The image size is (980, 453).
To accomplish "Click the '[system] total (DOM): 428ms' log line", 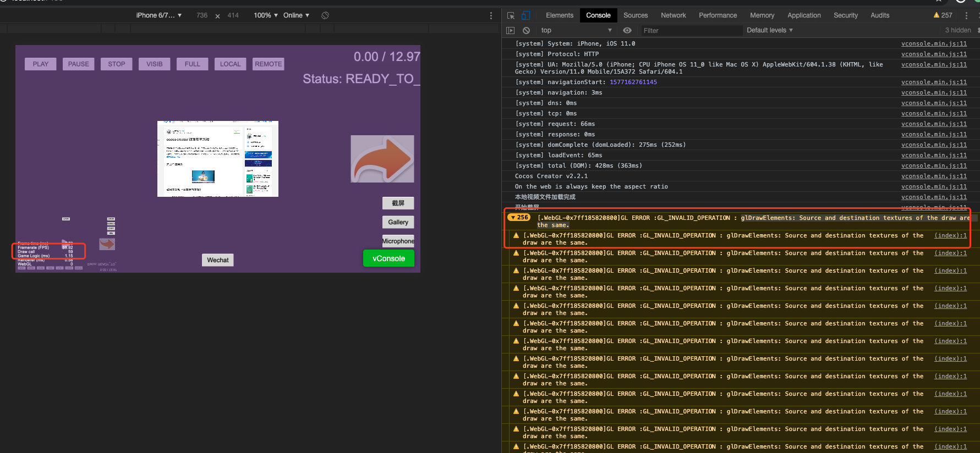I will (578, 166).
